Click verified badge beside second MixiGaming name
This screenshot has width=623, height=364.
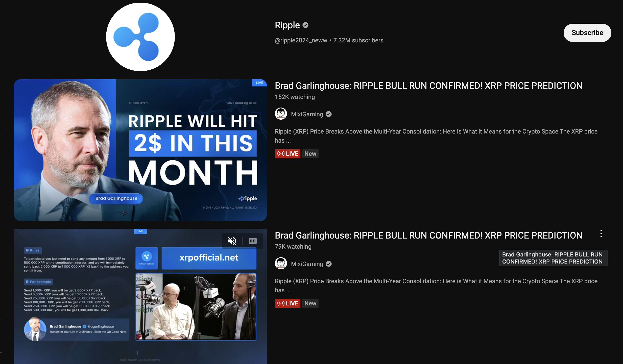(x=328, y=264)
